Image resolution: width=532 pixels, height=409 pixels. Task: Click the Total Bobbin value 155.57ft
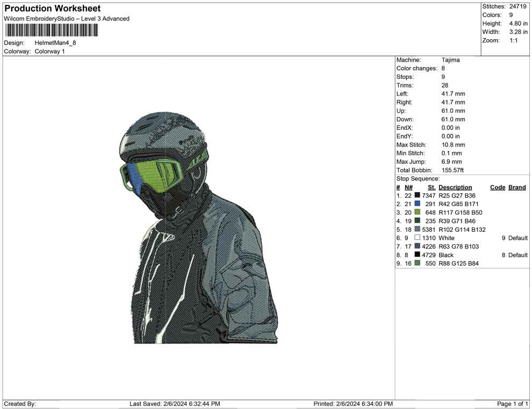pos(453,170)
